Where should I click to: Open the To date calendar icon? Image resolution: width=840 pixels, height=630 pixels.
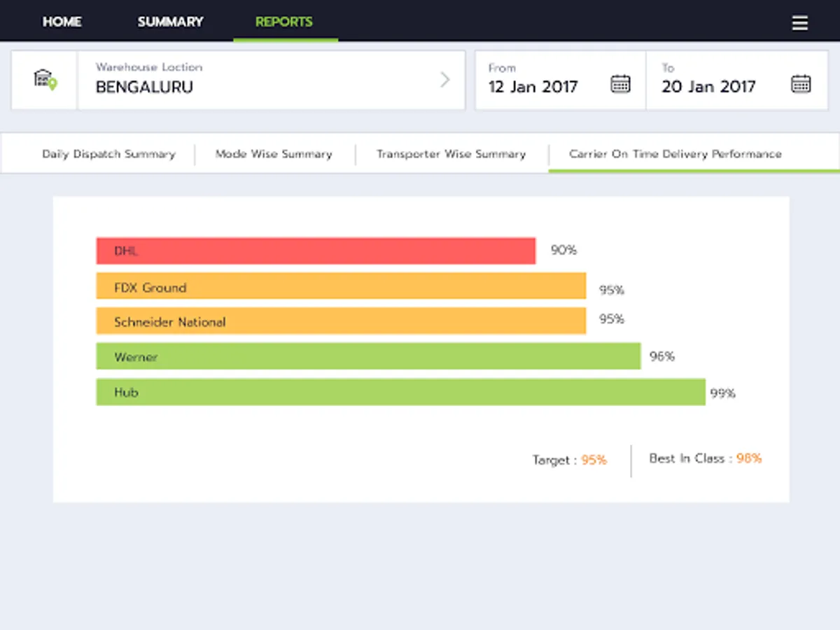tap(801, 83)
